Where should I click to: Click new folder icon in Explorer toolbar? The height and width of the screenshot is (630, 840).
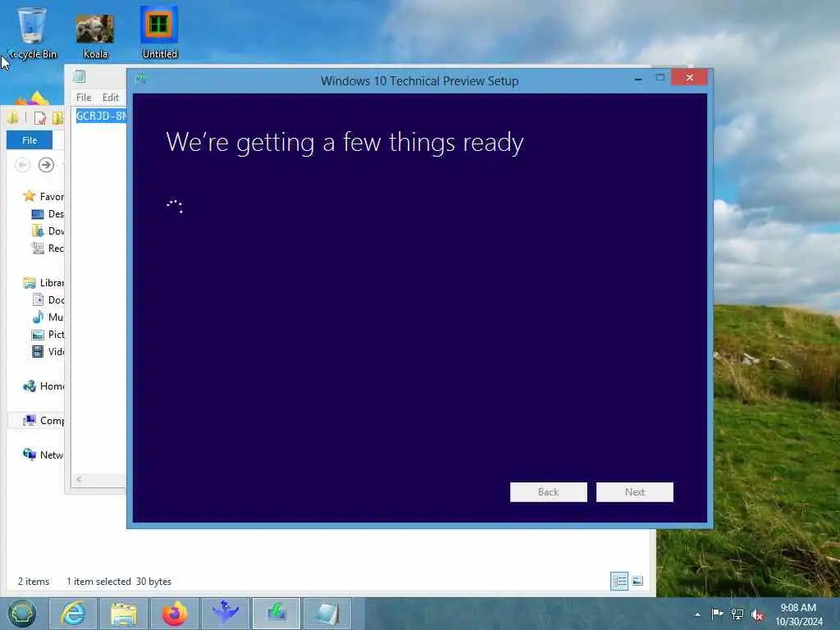click(58, 118)
